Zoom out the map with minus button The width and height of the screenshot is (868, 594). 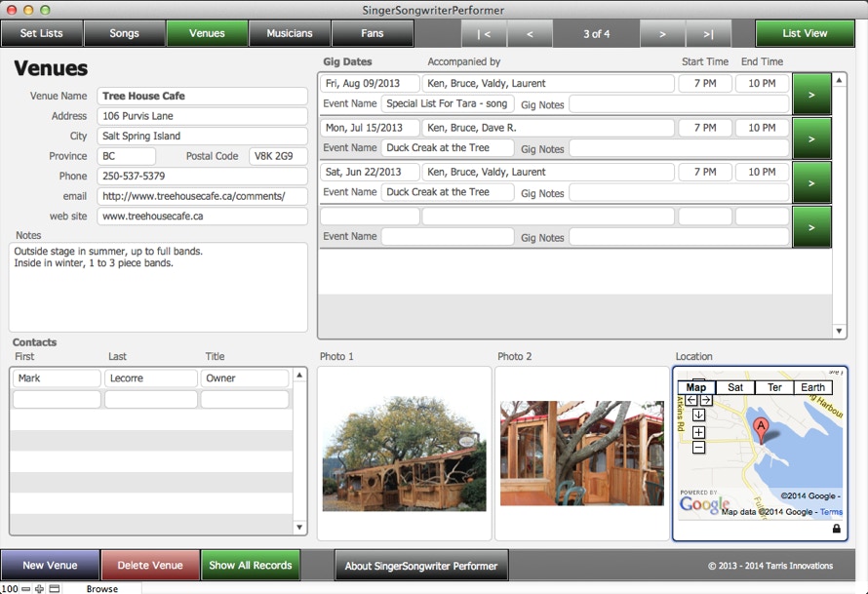click(x=698, y=448)
